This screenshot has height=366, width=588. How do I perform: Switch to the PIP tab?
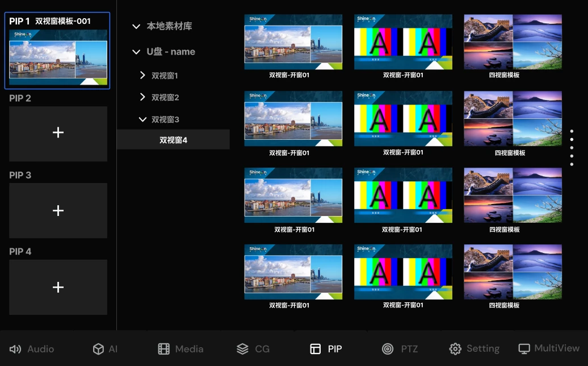tap(326, 349)
